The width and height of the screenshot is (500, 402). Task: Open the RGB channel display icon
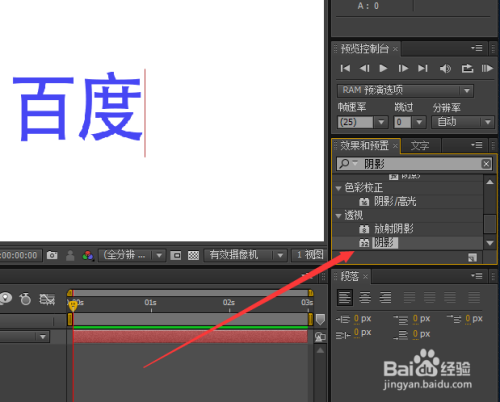click(88, 255)
